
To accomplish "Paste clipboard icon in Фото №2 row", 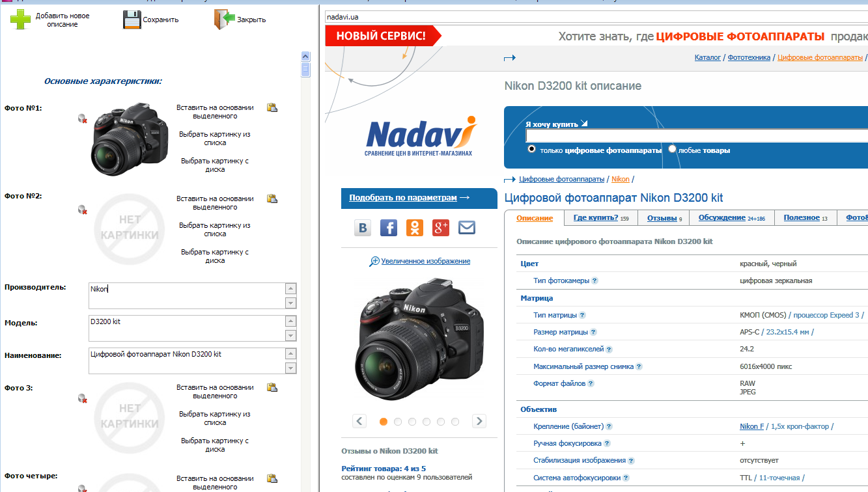I will click(x=272, y=198).
